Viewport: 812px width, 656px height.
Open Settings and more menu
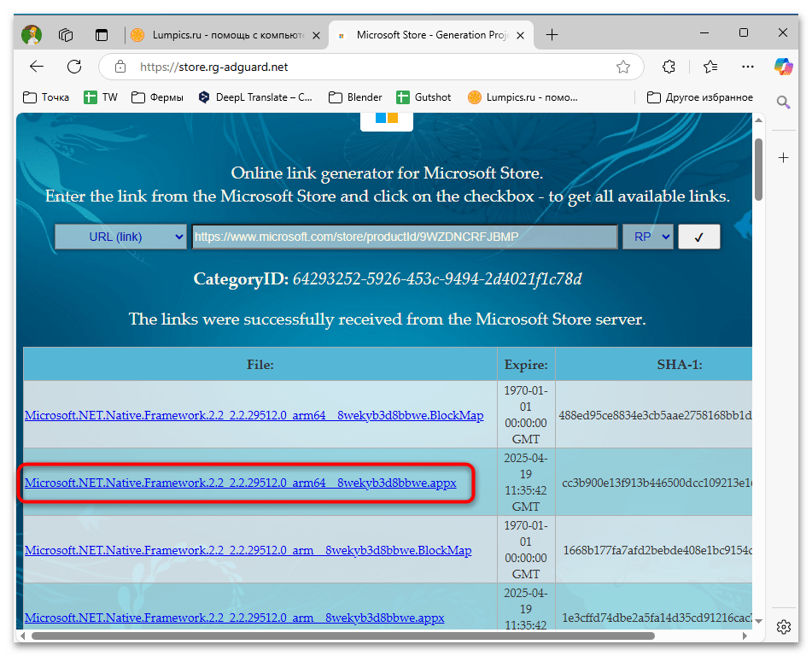tap(748, 67)
